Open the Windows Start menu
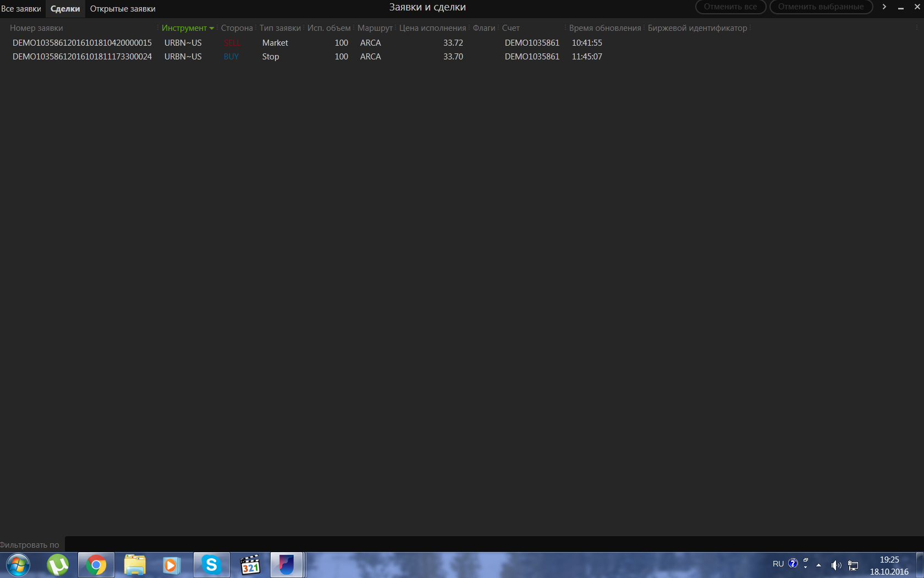Image resolution: width=924 pixels, height=578 pixels. pos(18,565)
